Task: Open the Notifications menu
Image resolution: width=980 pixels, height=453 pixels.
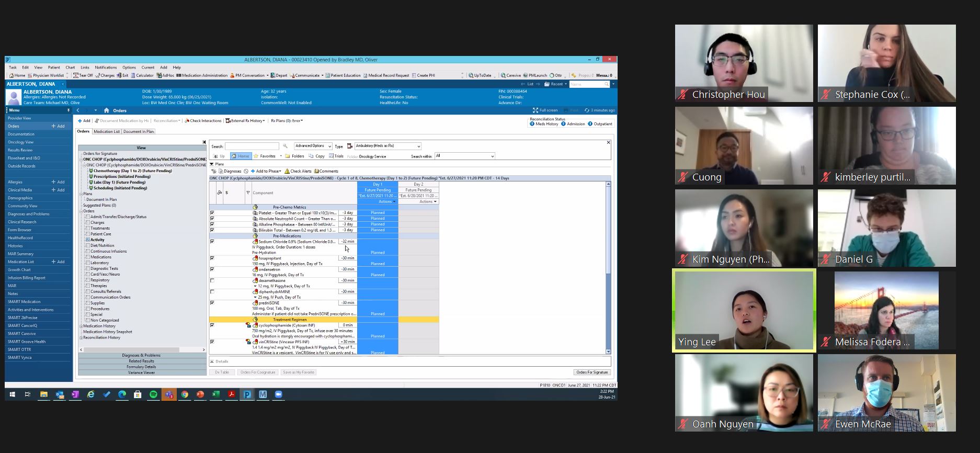Action: (106, 67)
